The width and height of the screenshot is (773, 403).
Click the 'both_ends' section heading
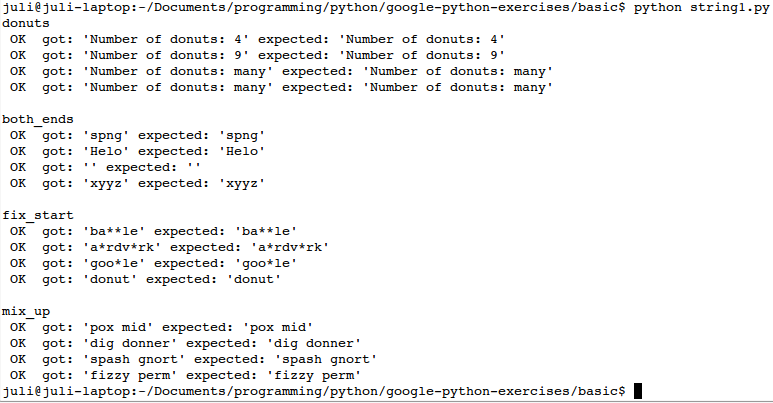click(x=38, y=119)
